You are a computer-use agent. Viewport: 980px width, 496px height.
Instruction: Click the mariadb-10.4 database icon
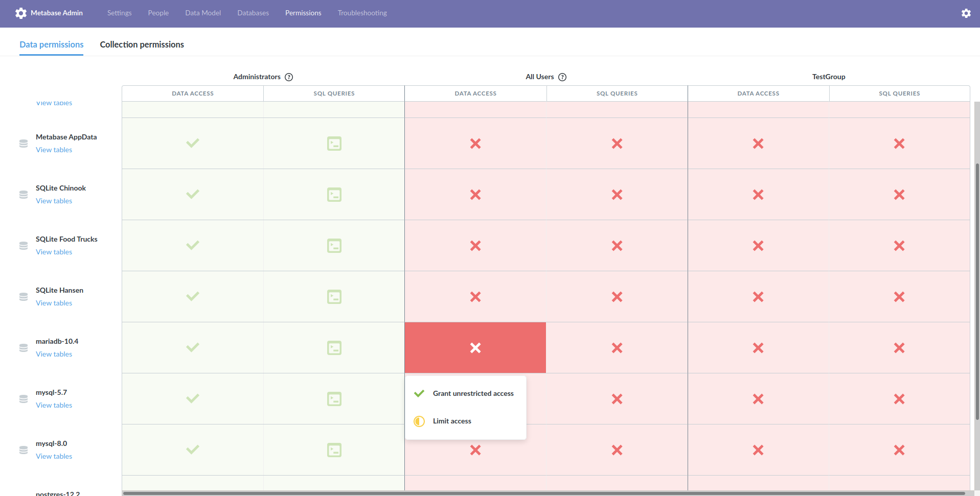[x=24, y=348]
